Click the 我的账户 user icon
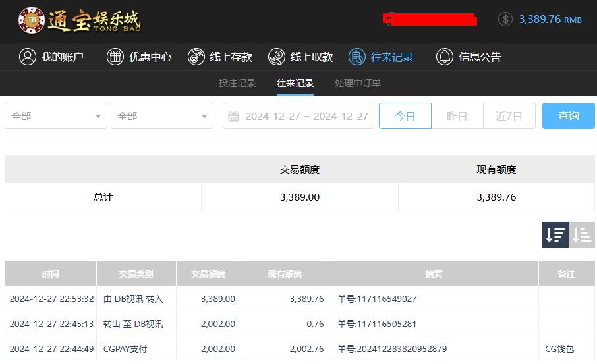The height and width of the screenshot is (364, 597). 28,57
